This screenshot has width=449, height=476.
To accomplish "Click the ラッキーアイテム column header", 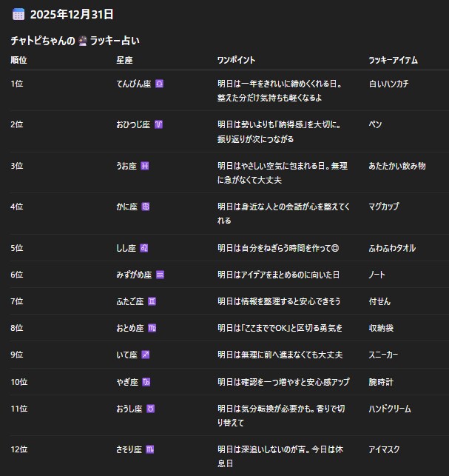I will click(x=393, y=59).
